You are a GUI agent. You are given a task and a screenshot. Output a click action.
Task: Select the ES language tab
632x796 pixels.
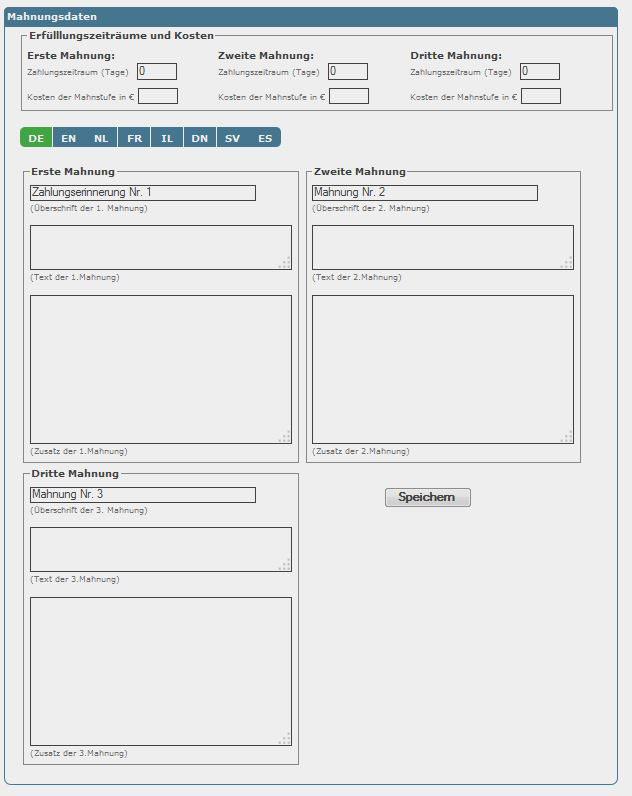(x=265, y=138)
